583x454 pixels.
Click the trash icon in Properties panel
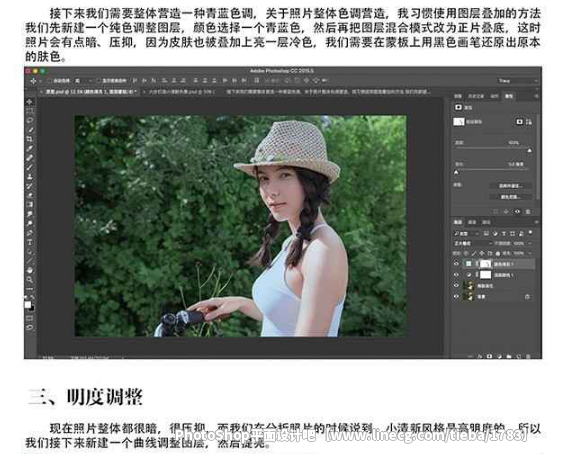[x=528, y=211]
